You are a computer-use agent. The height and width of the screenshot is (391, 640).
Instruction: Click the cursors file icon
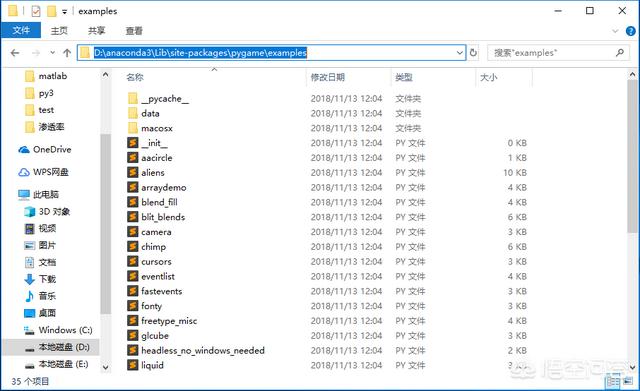tap(133, 261)
